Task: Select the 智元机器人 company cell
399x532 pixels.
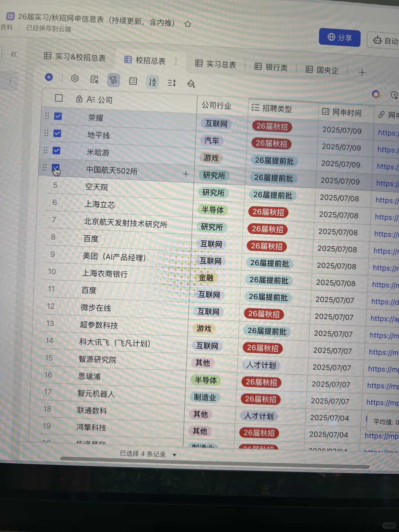Action: click(96, 393)
